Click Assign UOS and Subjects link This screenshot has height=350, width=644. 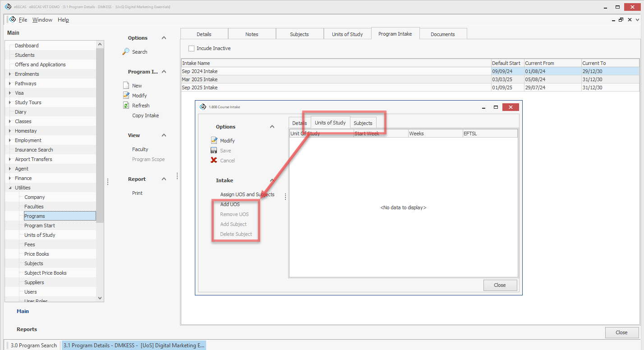pyautogui.click(x=247, y=194)
